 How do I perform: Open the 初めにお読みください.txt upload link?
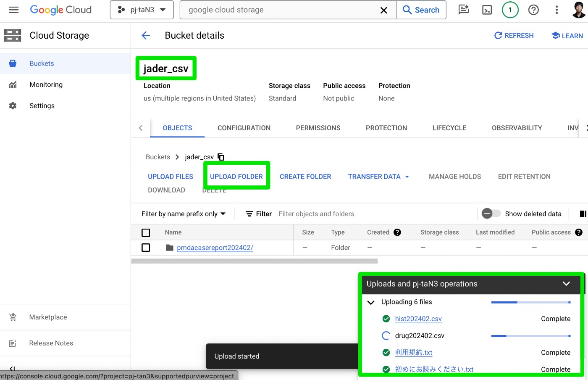click(x=434, y=369)
